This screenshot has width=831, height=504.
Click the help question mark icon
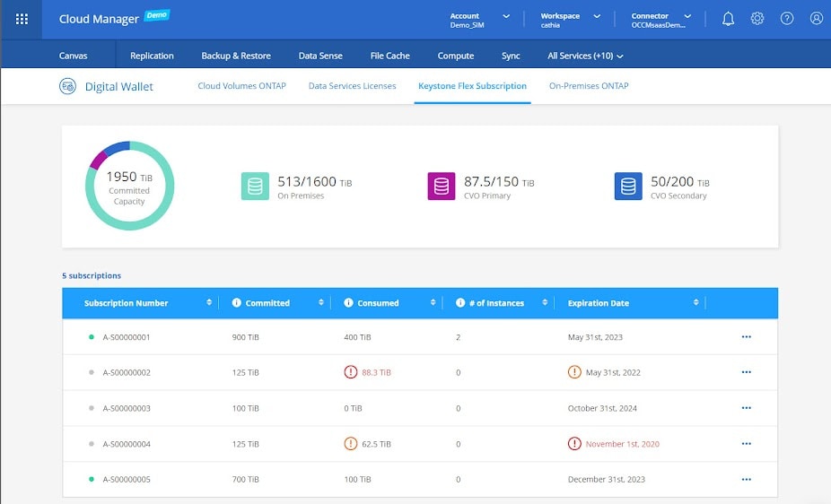click(787, 19)
